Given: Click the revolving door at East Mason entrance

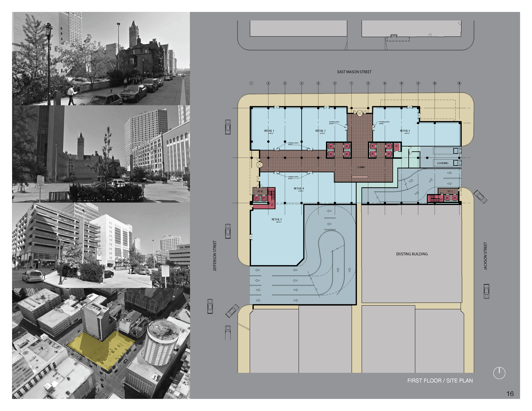Looking at the screenshot, I should tap(360, 113).
